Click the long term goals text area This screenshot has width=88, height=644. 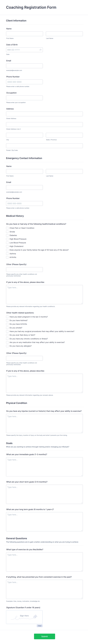[44, 521]
